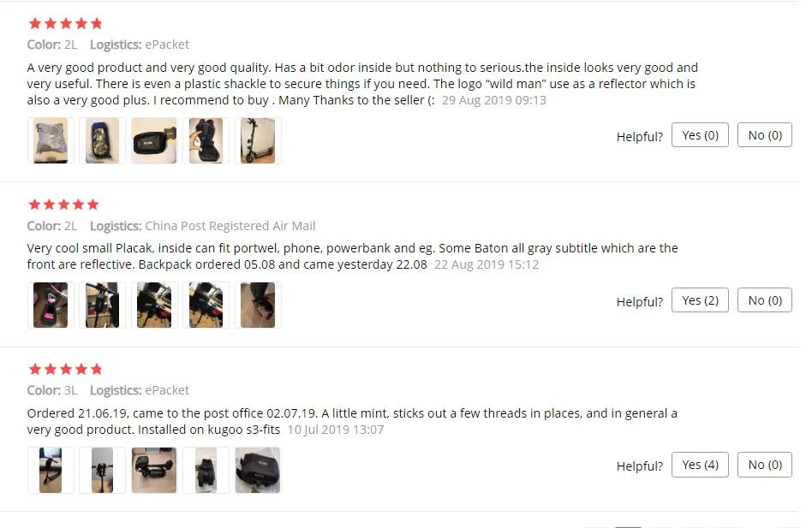Open fifth photo of 22 Aug review

[258, 306]
